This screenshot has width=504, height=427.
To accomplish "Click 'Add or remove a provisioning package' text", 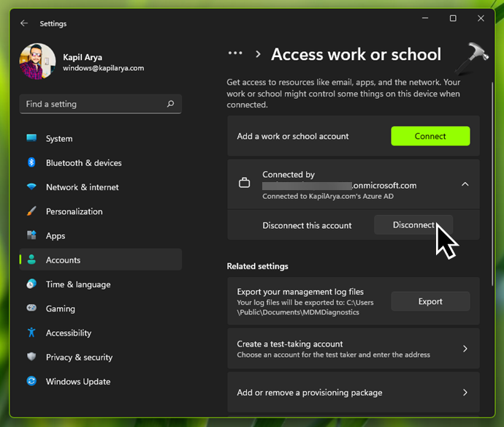I will pyautogui.click(x=310, y=393).
